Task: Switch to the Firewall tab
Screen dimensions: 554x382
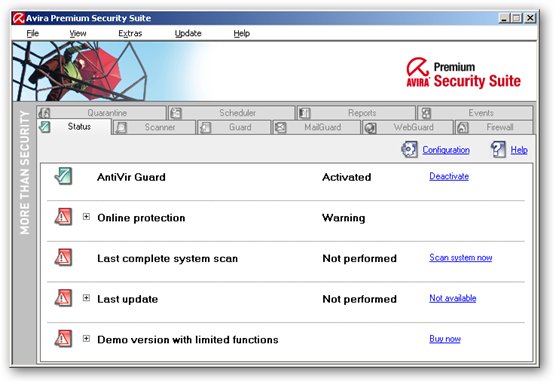Action: pos(494,127)
